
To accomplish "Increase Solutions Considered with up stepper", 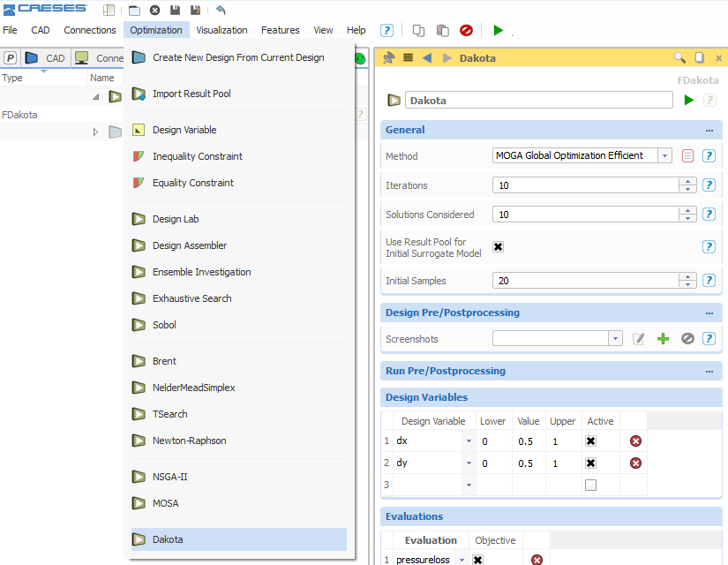I will coord(687,211).
